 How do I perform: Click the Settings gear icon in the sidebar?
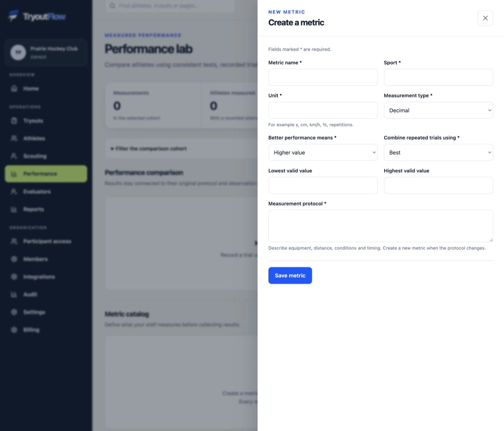[14, 312]
